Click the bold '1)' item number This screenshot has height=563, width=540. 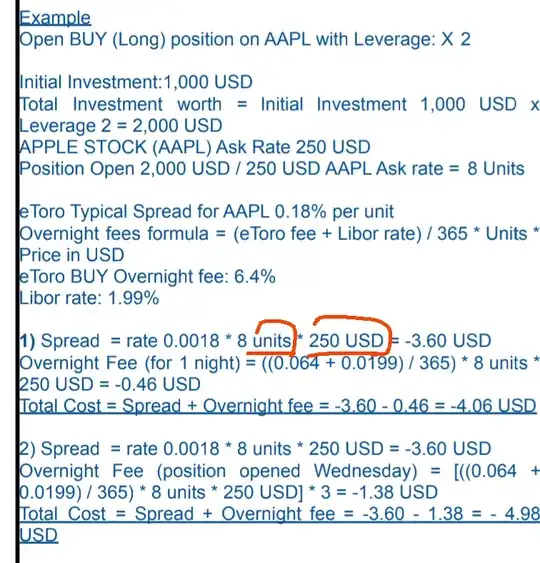(27, 341)
